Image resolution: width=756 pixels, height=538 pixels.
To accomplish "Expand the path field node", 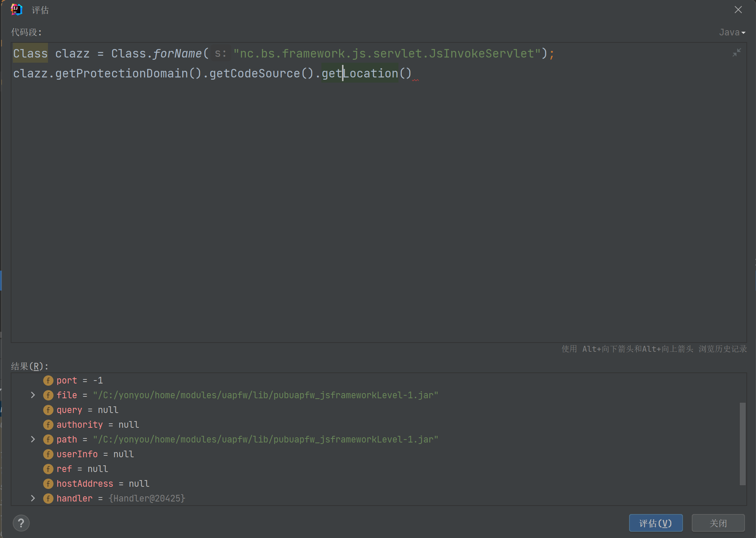I will point(33,439).
